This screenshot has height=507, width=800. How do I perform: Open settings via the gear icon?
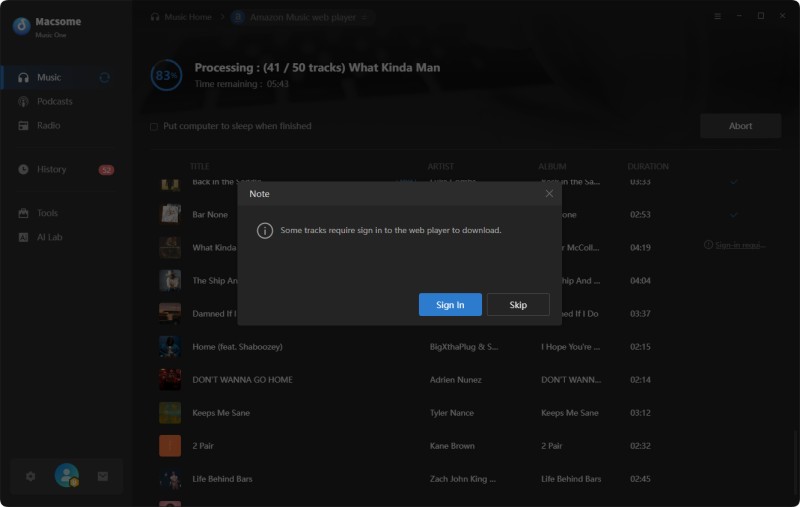(x=31, y=476)
